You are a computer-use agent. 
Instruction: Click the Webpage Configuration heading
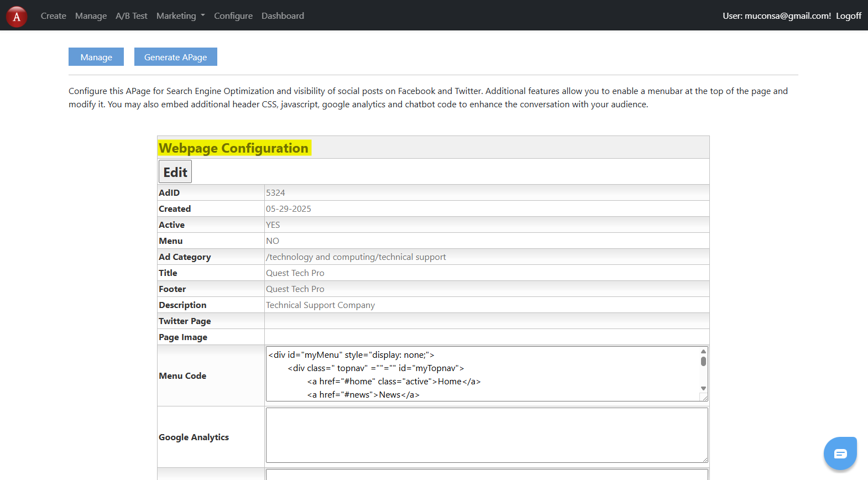(x=234, y=148)
